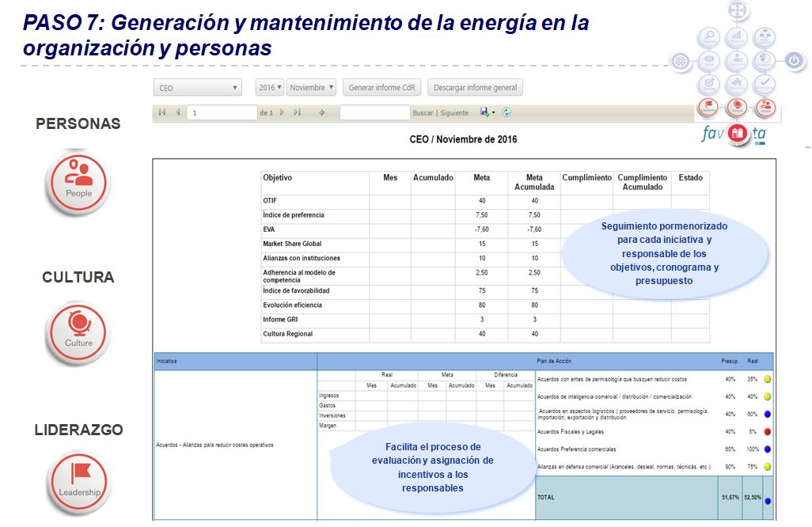This screenshot has width=812, height=527.
Task: Click the blue status dot for Acuerdos Preferencia comerciales
Action: coord(768,449)
